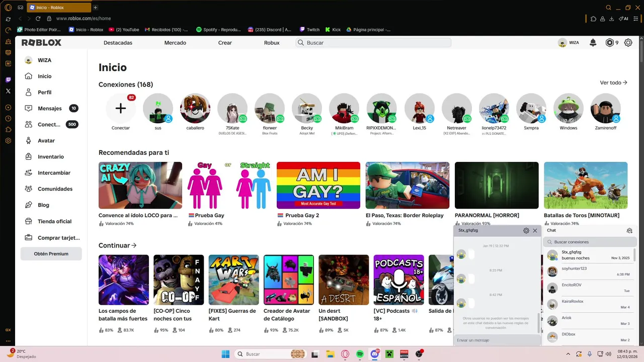Image resolution: width=644 pixels, height=362 pixels.
Task: Open the Kick bookmark
Action: (x=333, y=30)
